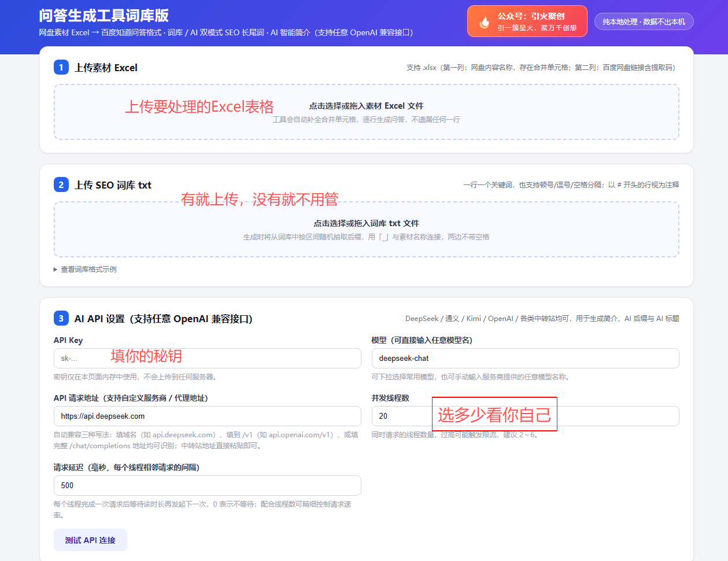The image size is (728, 561).
Task: Click the 并发线程数 label
Action: (390, 398)
